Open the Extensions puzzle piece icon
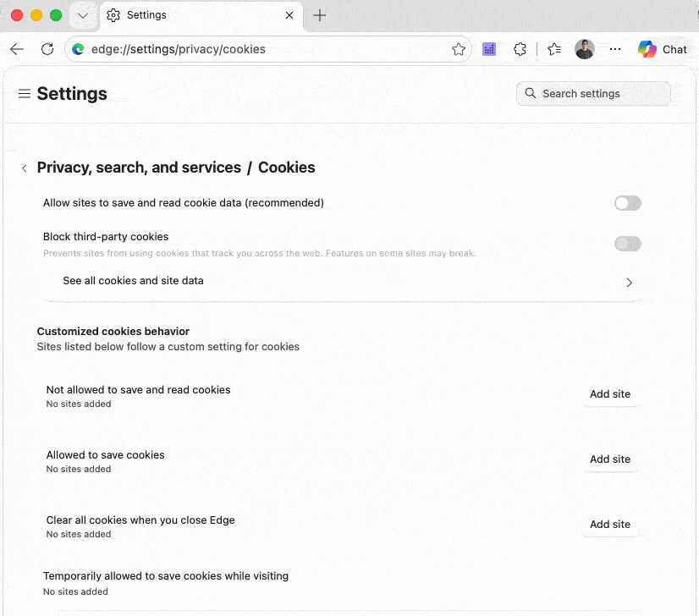Screen dimensions: 699x616 [x=520, y=49]
